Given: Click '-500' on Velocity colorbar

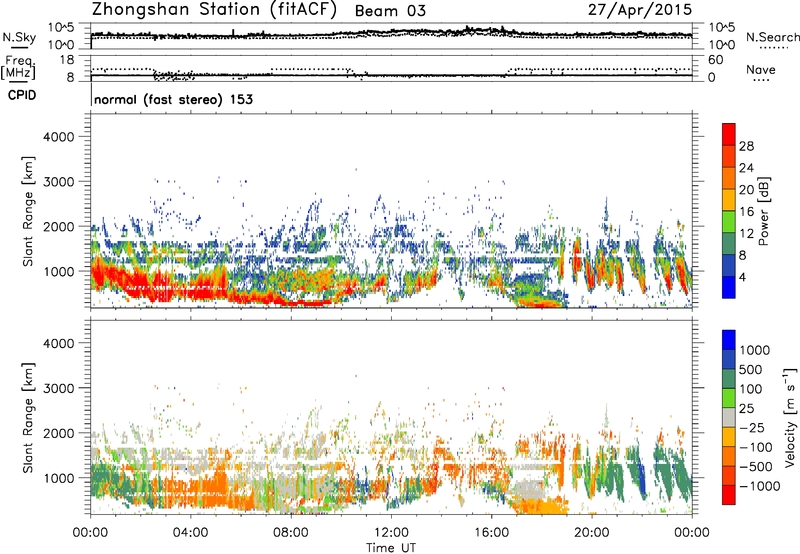Looking at the screenshot, I should pyautogui.click(x=754, y=466).
